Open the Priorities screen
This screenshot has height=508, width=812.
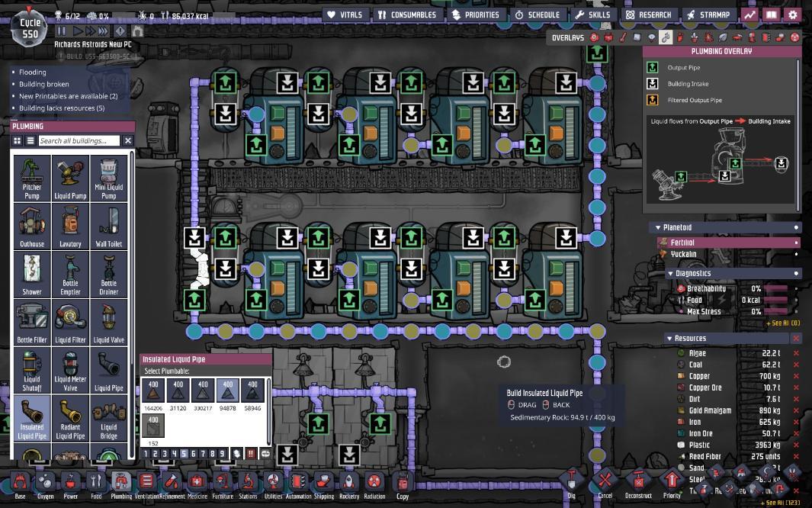pyautogui.click(x=475, y=14)
